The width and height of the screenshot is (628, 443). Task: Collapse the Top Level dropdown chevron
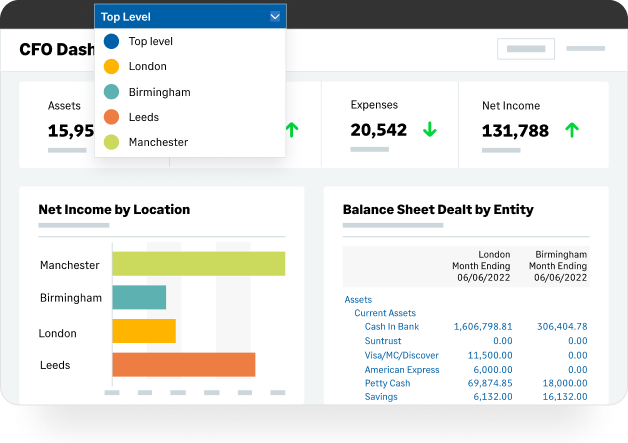[275, 17]
